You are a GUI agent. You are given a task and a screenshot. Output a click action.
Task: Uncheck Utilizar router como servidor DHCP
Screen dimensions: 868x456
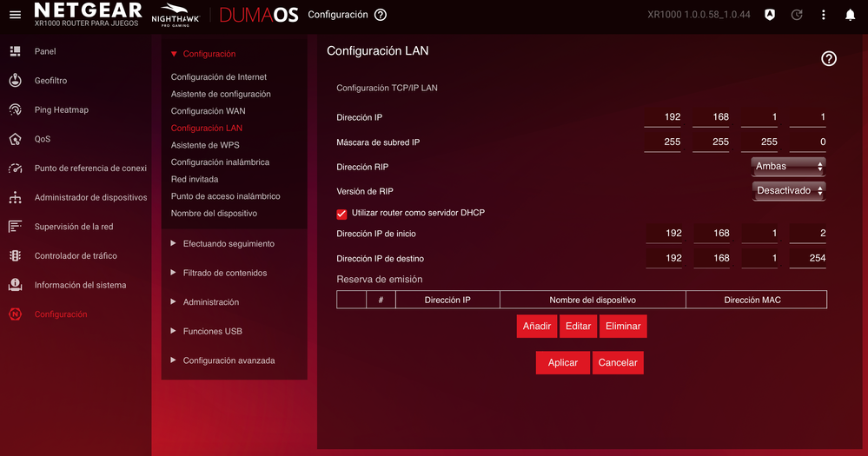(x=341, y=214)
